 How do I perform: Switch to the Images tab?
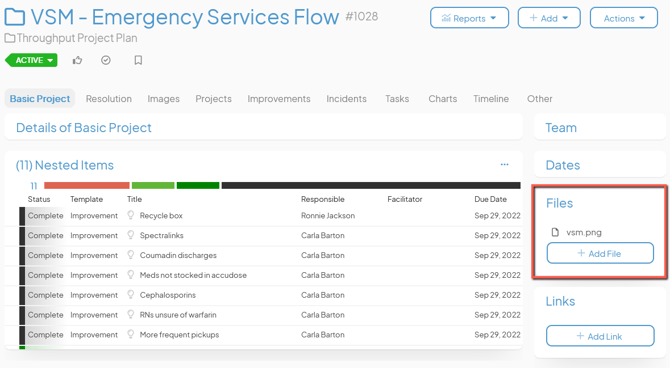(x=163, y=99)
